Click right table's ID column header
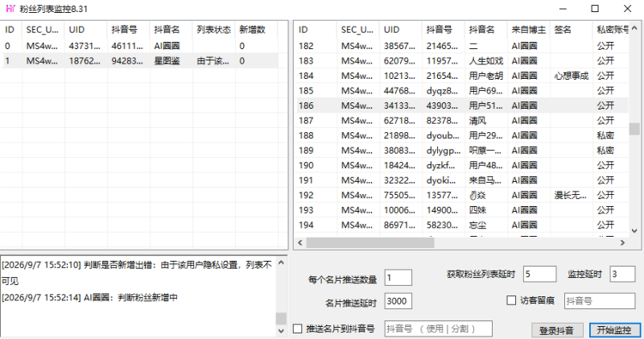Screen dimensions: 644x339 316,30
